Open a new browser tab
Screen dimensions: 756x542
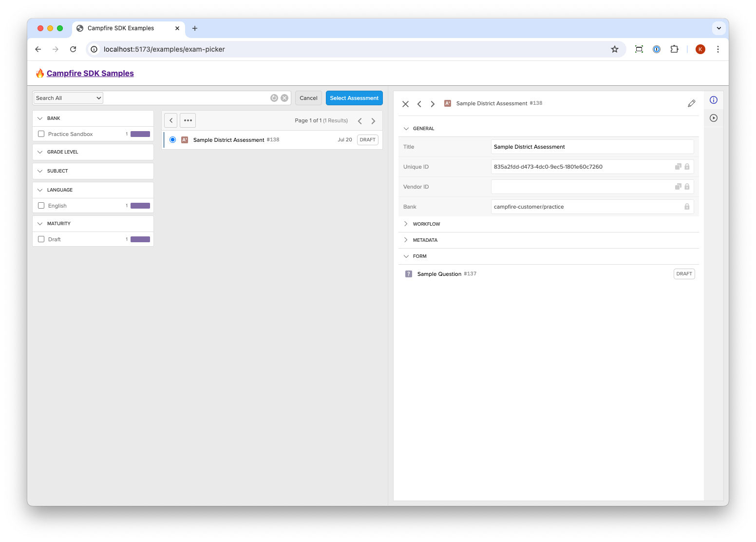195,28
